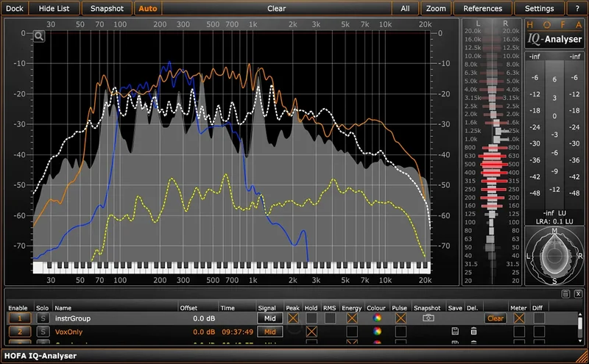Open Signal Mid selector for instrGroup
The height and width of the screenshot is (364, 589).
(270, 318)
